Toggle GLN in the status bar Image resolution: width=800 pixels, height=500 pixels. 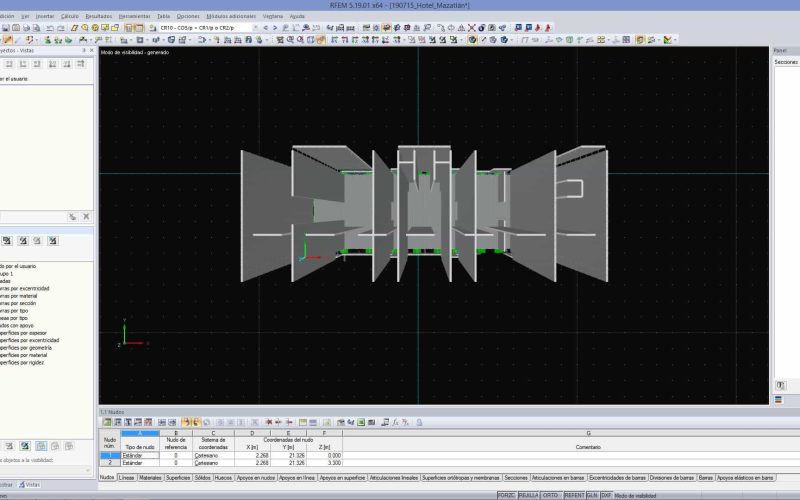coord(592,495)
